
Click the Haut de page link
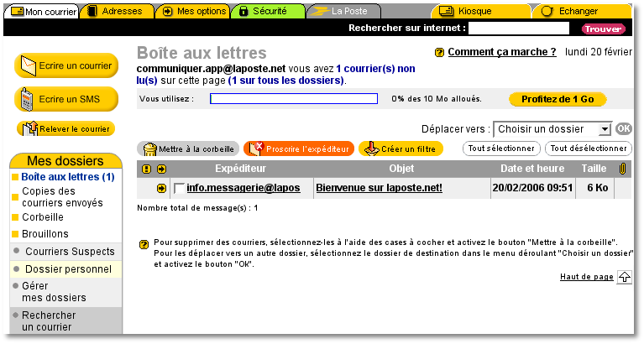(587, 277)
